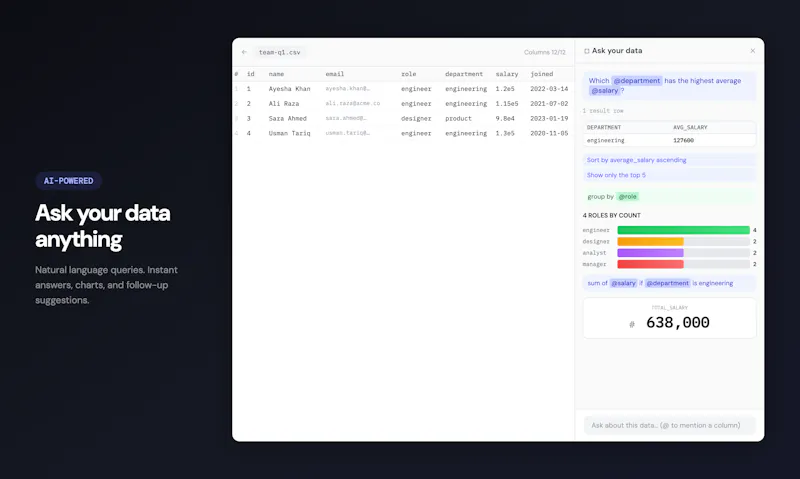Click the square icon beside Ask your data
This screenshot has width=800, height=479.
coord(587,51)
